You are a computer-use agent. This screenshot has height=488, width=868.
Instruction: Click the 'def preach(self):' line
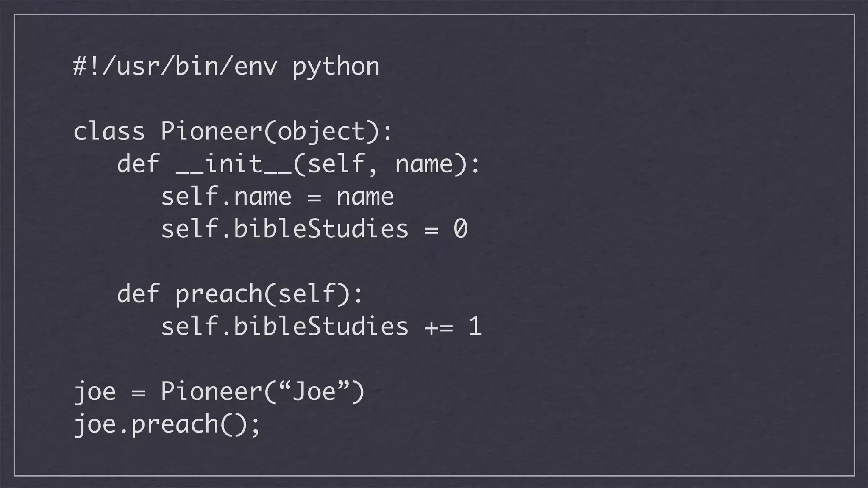[x=240, y=294]
